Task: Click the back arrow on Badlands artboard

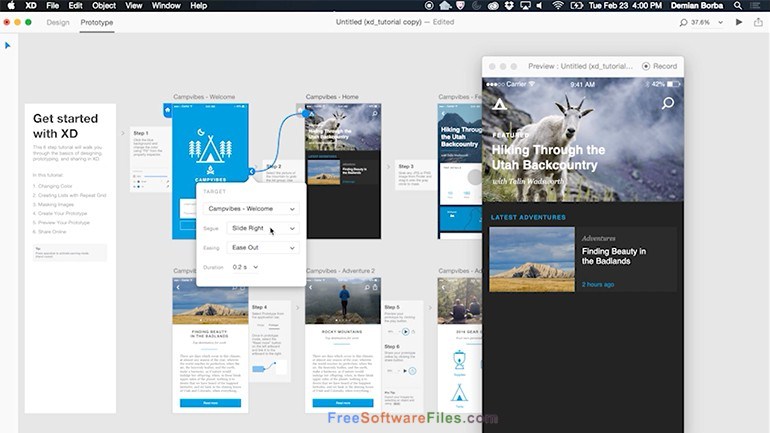Action: pos(178,287)
